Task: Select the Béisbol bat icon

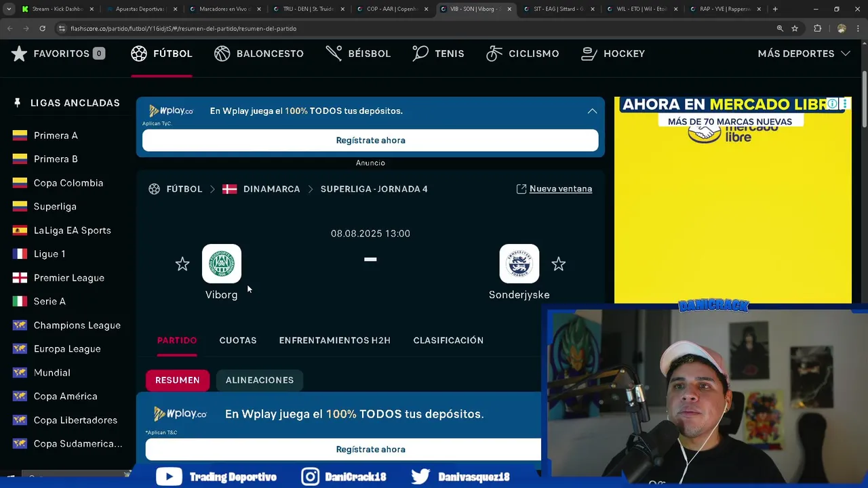Action: pos(334,54)
